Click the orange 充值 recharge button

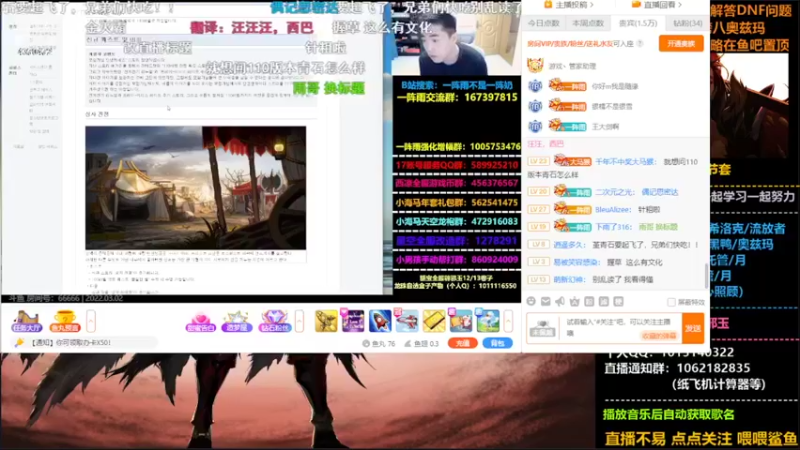(463, 343)
